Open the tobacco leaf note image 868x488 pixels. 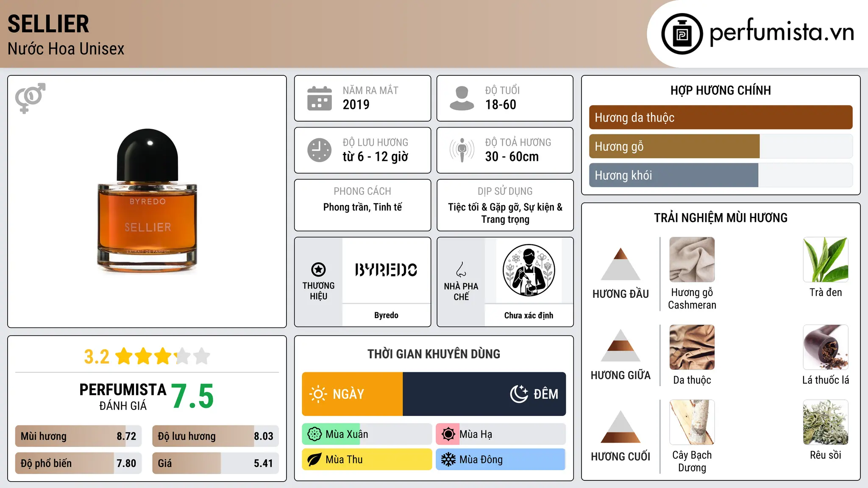[x=826, y=347]
